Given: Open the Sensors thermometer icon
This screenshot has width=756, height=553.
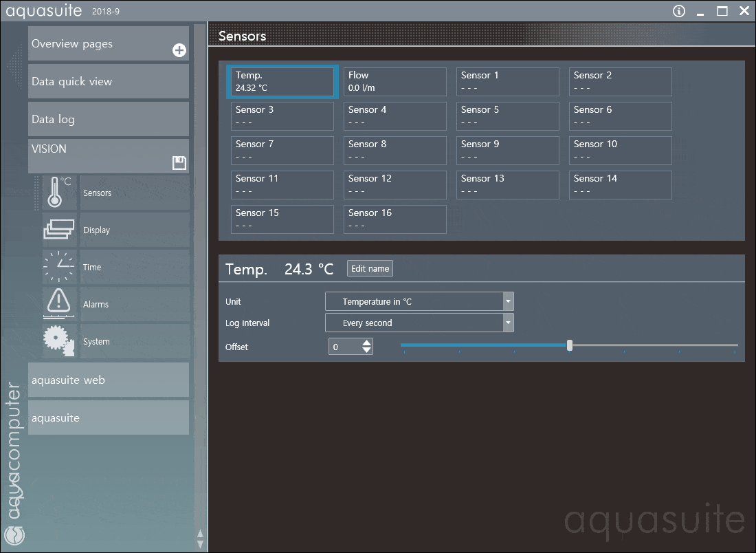Looking at the screenshot, I should 58,190.
